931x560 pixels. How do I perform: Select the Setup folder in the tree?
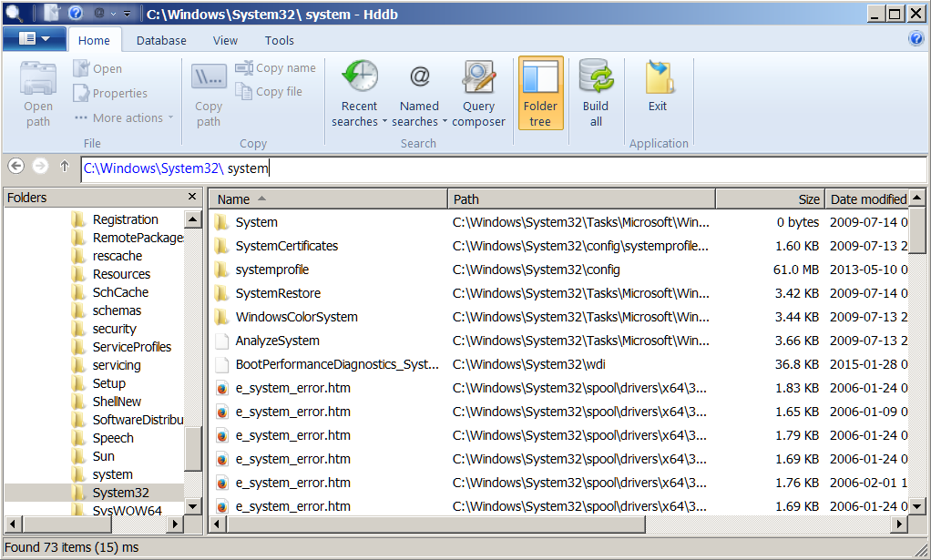108,383
